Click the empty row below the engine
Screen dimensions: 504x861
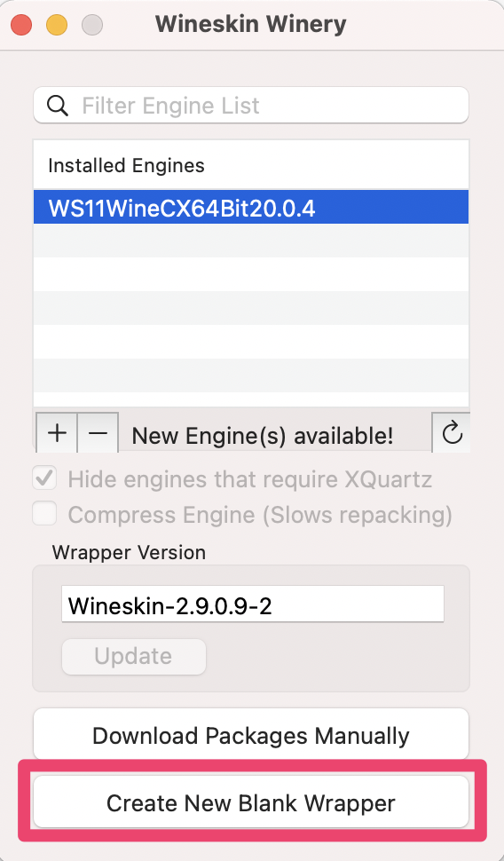coord(251,241)
